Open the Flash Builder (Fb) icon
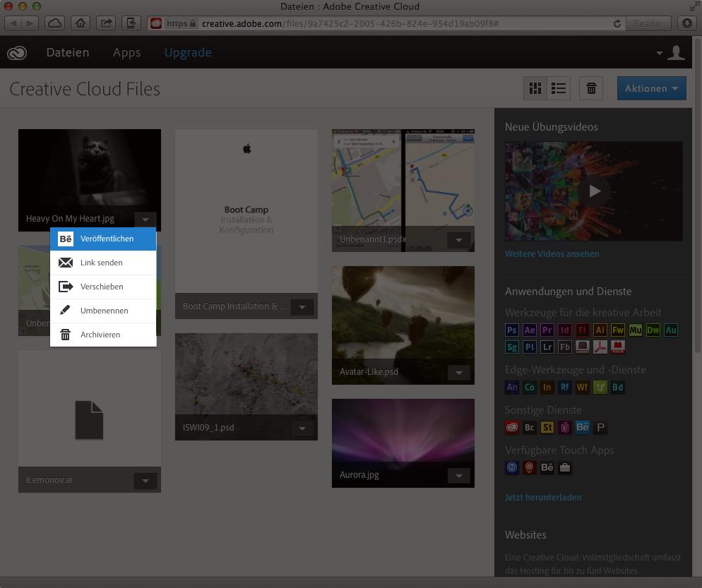 tap(564, 347)
